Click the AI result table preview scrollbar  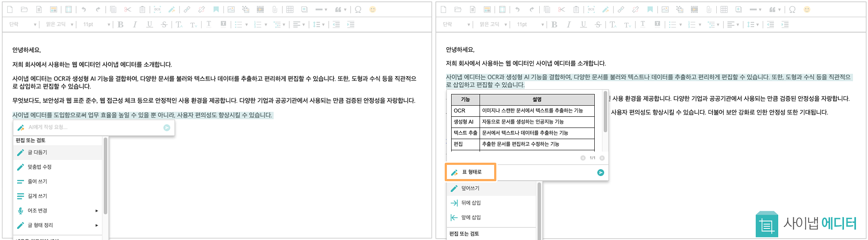click(x=605, y=112)
